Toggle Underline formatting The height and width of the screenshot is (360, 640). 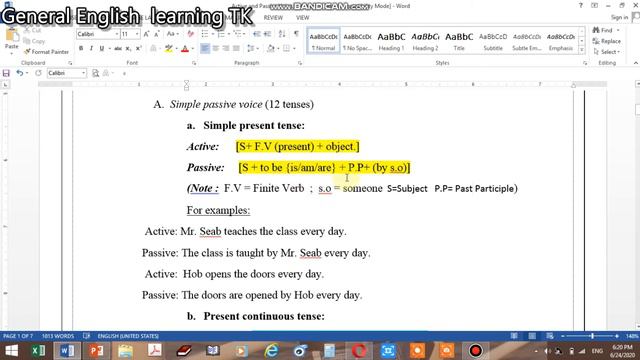coord(102,49)
